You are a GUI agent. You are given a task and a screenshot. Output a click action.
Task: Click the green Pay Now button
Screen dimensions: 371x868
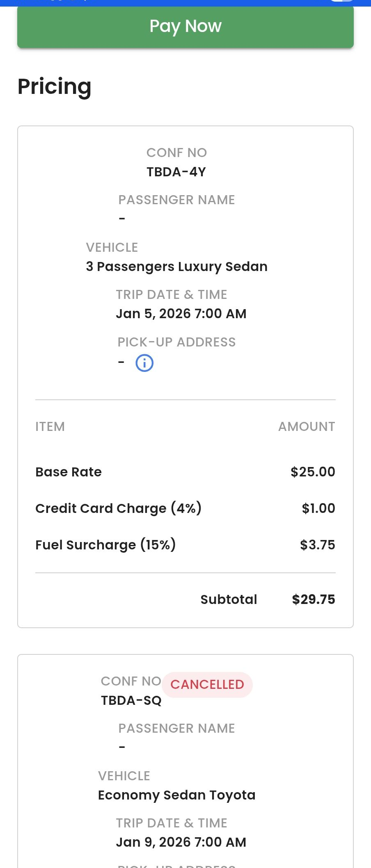pos(185,27)
